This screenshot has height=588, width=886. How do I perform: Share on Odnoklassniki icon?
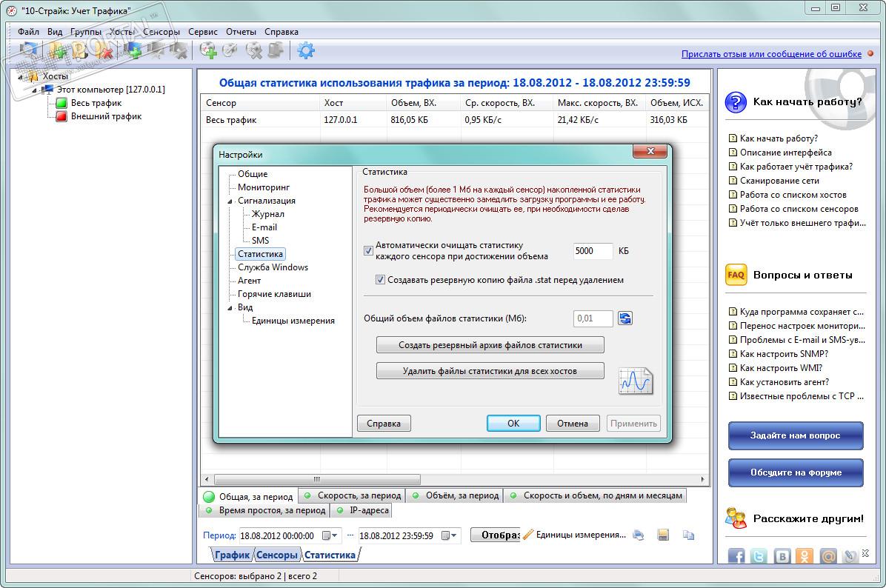(805, 556)
